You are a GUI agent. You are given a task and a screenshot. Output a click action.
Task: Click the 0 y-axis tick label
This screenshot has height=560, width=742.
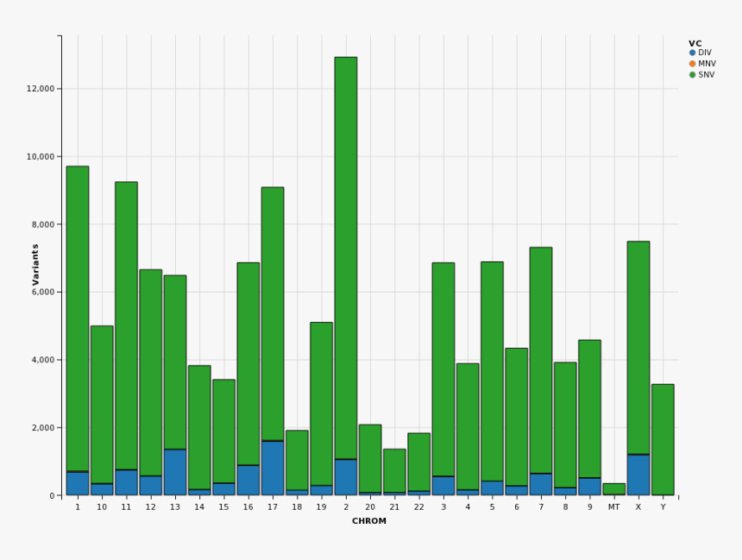pos(53,495)
